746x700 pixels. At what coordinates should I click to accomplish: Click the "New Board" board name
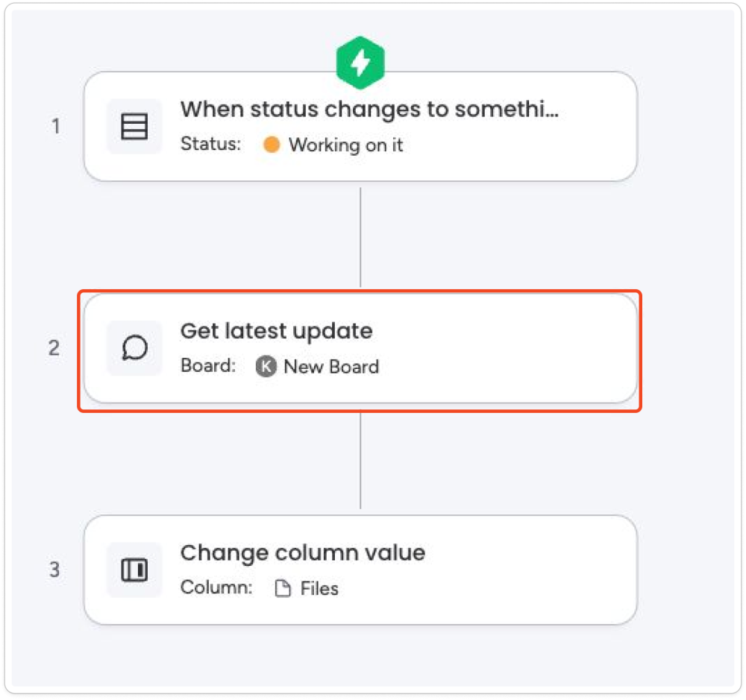(x=331, y=367)
